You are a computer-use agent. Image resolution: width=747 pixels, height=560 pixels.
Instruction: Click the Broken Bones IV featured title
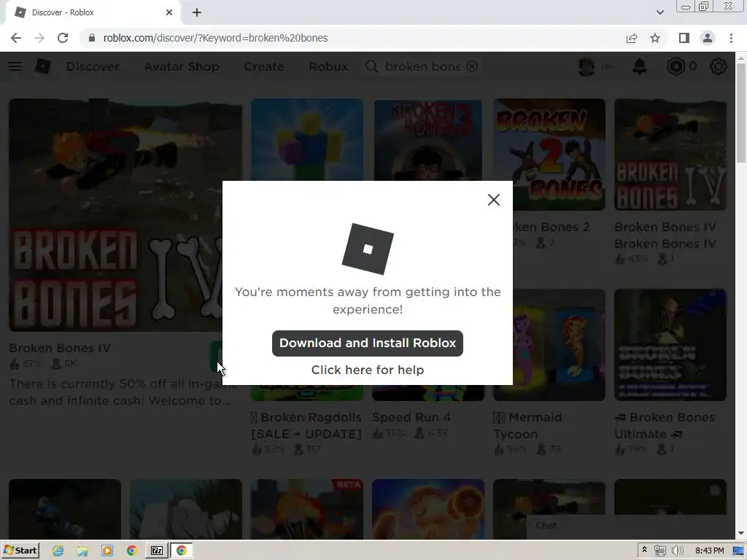(x=60, y=348)
